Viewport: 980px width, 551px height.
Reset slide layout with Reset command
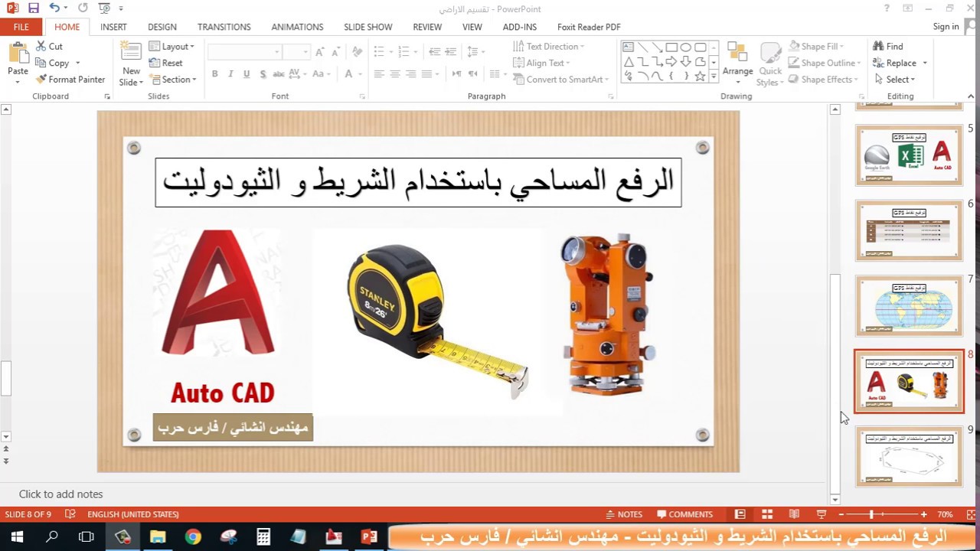tap(166, 63)
